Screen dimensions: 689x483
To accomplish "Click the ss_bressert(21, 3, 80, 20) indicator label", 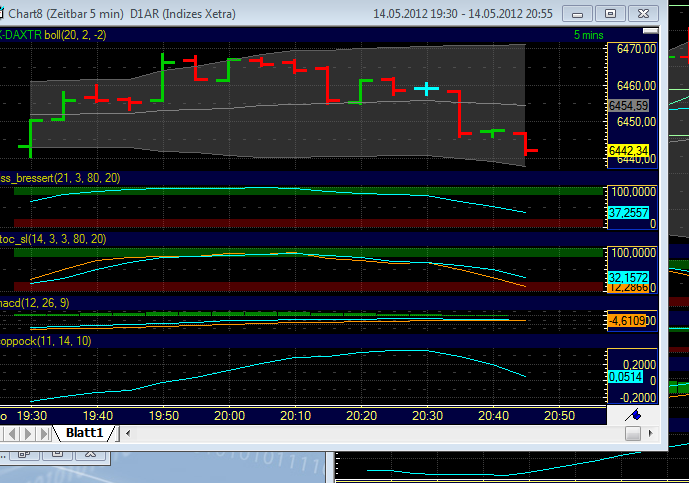I will coord(60,178).
